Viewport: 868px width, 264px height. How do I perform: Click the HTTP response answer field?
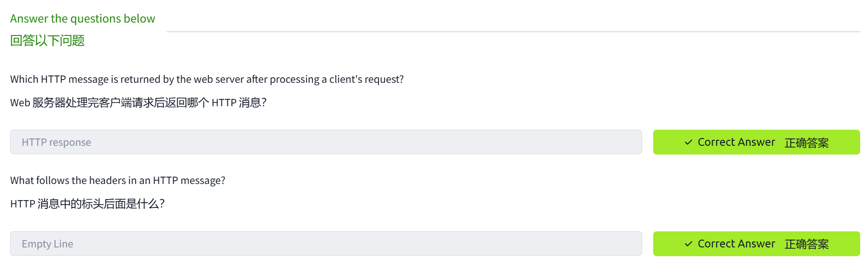pos(326,142)
